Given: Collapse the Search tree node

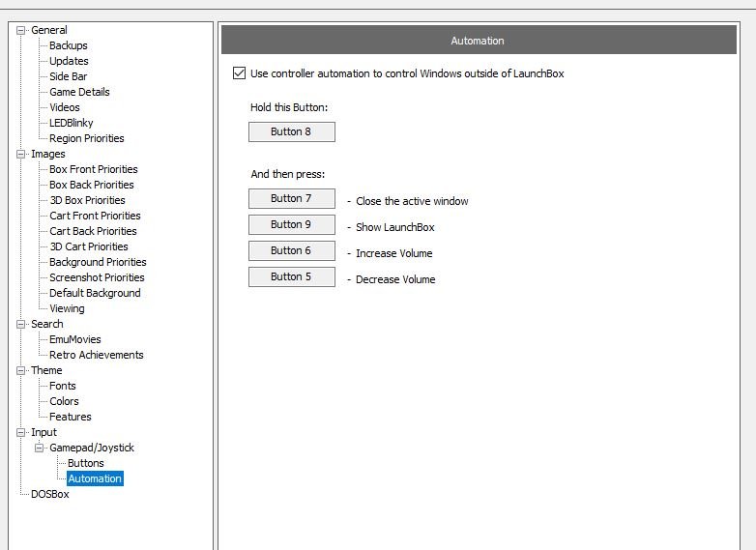Looking at the screenshot, I should tap(20, 325).
